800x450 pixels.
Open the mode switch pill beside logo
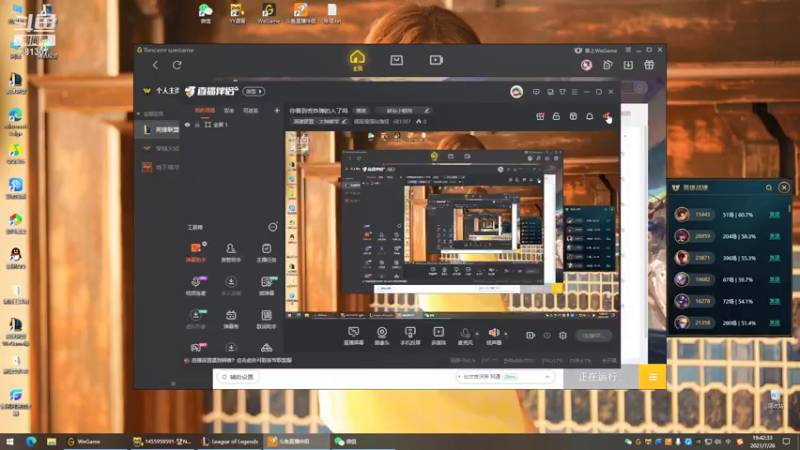click(254, 91)
